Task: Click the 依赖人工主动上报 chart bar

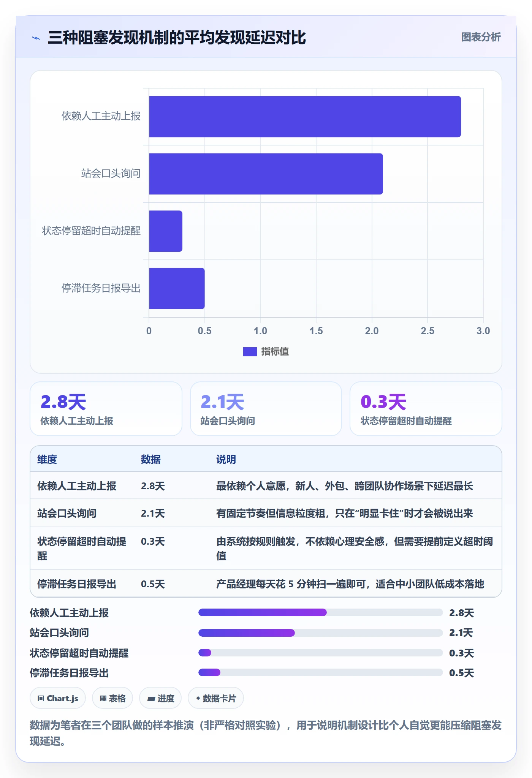Action: click(x=305, y=117)
